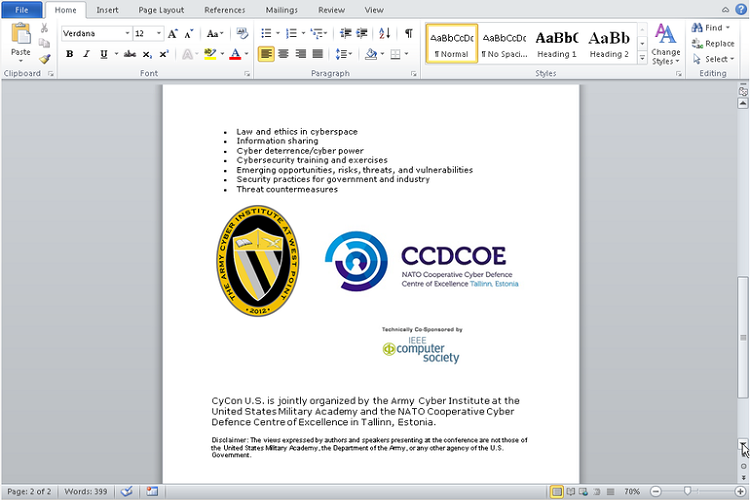Center-align the paragraph
This screenshot has width=750, height=500.
pos(283,54)
